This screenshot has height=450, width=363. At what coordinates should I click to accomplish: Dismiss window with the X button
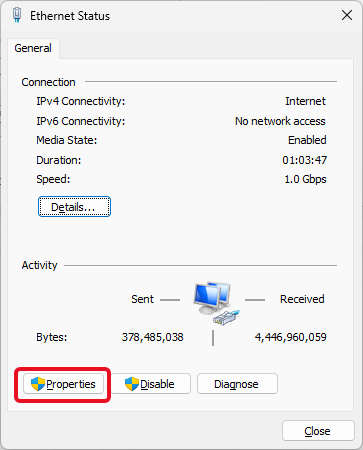click(x=347, y=15)
